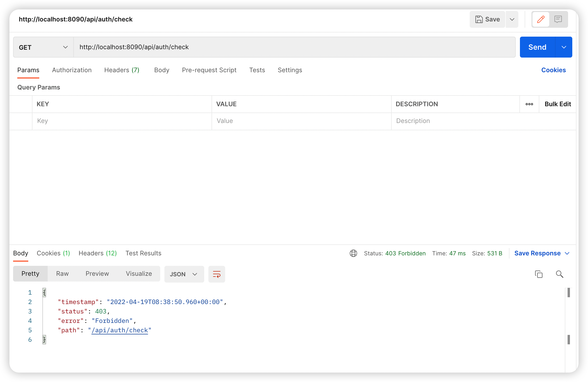Select the Raw response view
The image size is (588, 382).
pos(62,274)
